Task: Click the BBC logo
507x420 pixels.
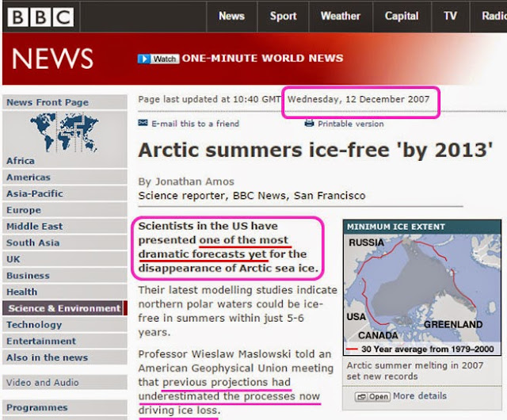Action: click(x=40, y=17)
